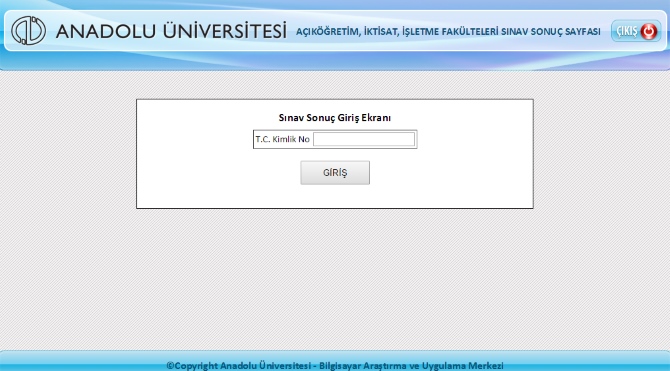Click empty white space below the GİRİŞ button
Image resolution: width=670 pixels, height=371 pixels.
coord(335,197)
